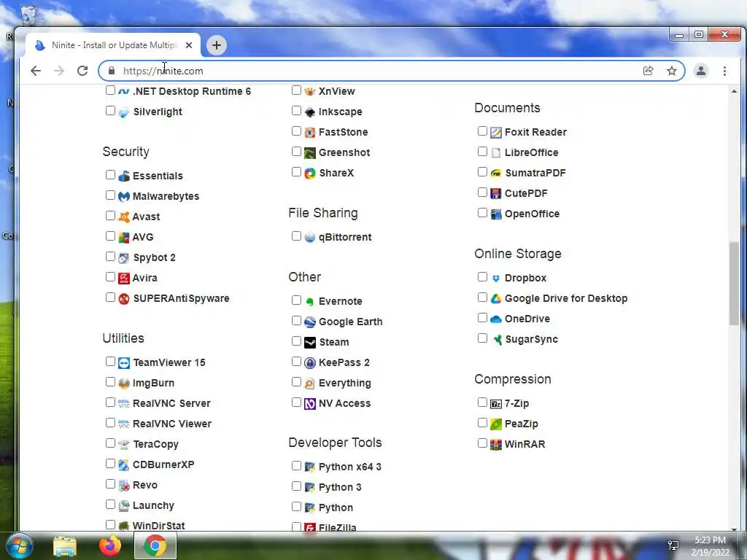Click the Evernote elephant icon

click(309, 301)
